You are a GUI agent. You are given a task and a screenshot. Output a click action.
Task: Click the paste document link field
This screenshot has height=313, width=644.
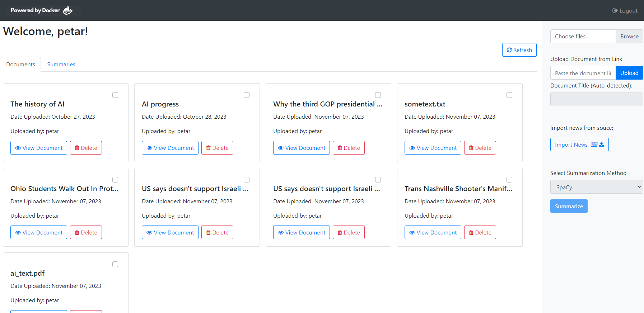583,73
